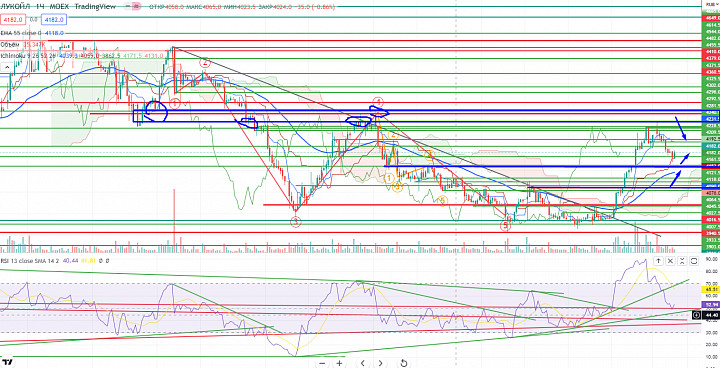Collapse the indicator legend with chevron button

coord(6,67)
